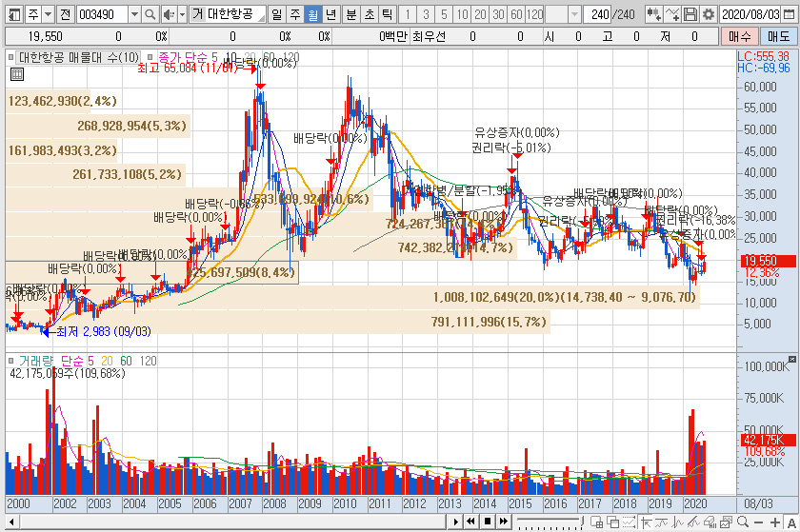This screenshot has height=532, width=800.
Task: Stop chart replay
Action: 488,522
